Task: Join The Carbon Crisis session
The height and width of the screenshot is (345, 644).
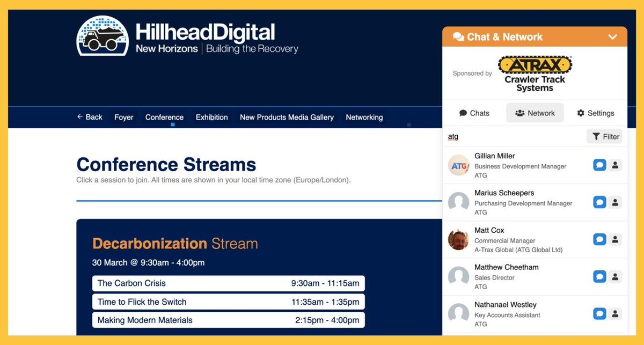Action: (229, 283)
